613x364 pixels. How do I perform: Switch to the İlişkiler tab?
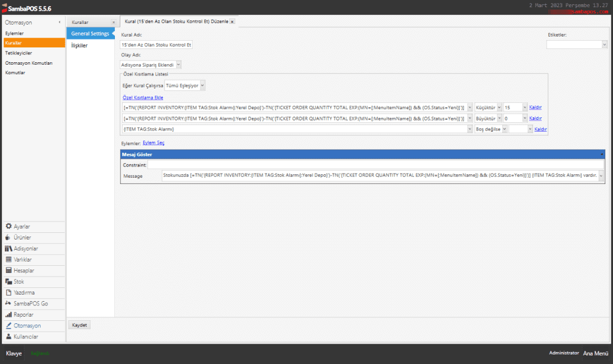[79, 45]
